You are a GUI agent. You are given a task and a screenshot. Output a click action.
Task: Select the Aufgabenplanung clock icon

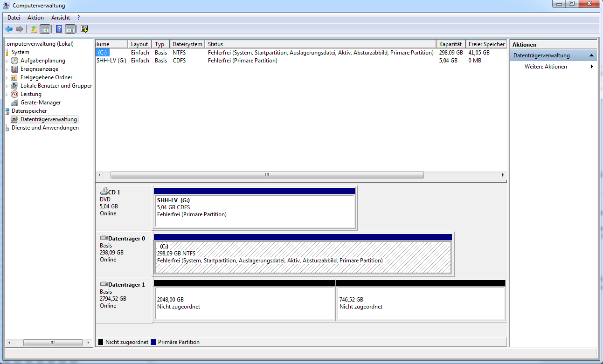pyautogui.click(x=15, y=61)
